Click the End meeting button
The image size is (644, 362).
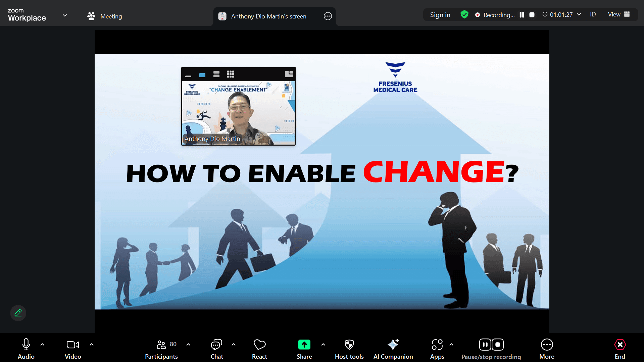[x=620, y=349]
